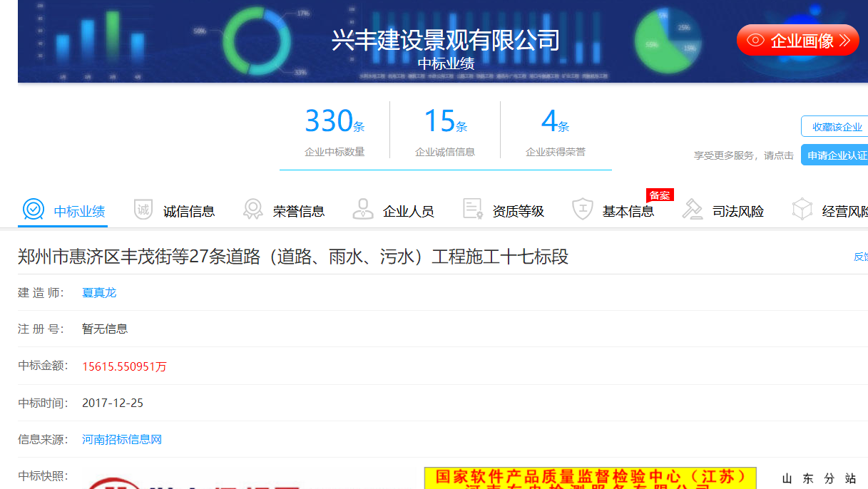Click the 暂无信息 registration value
Viewport: 868px width, 489px height.
[105, 329]
